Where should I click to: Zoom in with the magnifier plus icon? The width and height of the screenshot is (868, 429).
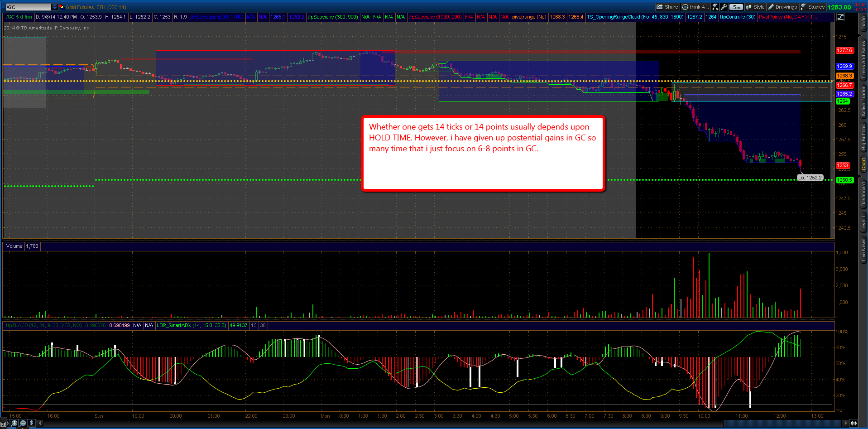(x=14, y=423)
